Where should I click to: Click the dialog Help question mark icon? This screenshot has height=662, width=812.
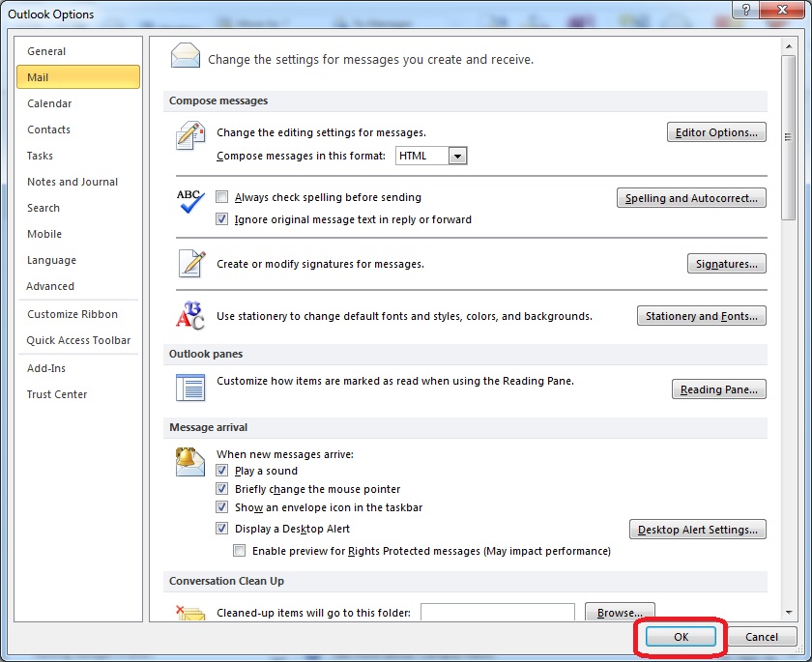point(744,10)
